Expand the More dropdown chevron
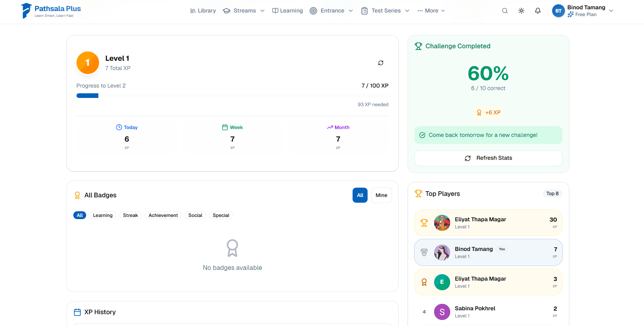The image size is (644, 326). coord(443,11)
